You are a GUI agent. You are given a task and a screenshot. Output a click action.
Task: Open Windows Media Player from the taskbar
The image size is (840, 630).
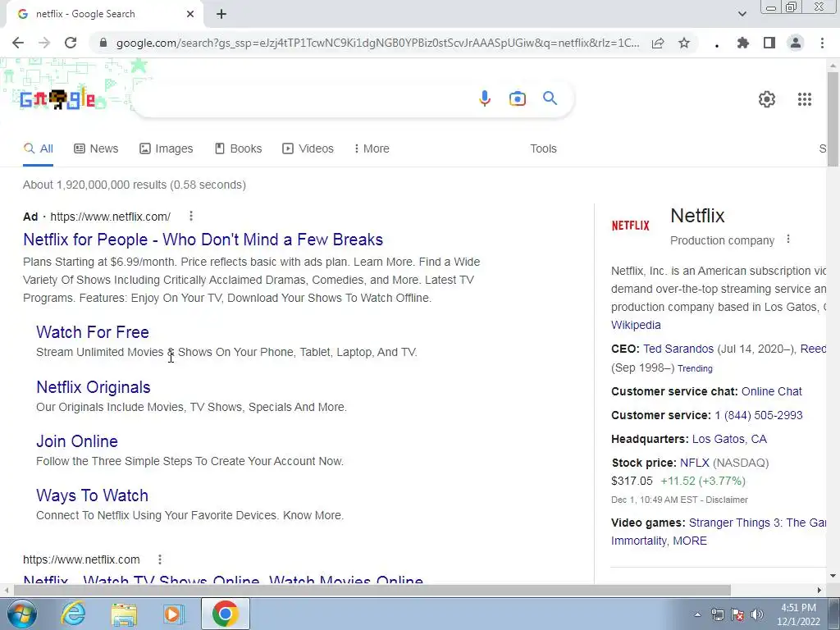pos(174,614)
